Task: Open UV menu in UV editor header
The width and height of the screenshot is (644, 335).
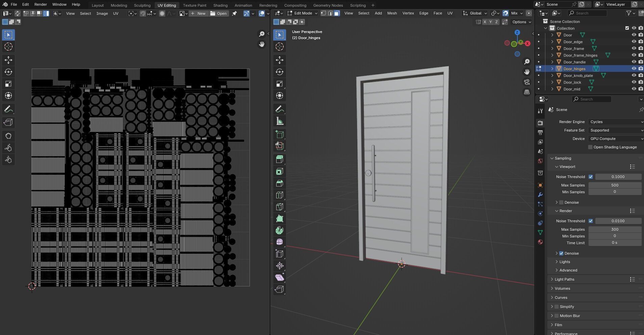Action: point(115,13)
